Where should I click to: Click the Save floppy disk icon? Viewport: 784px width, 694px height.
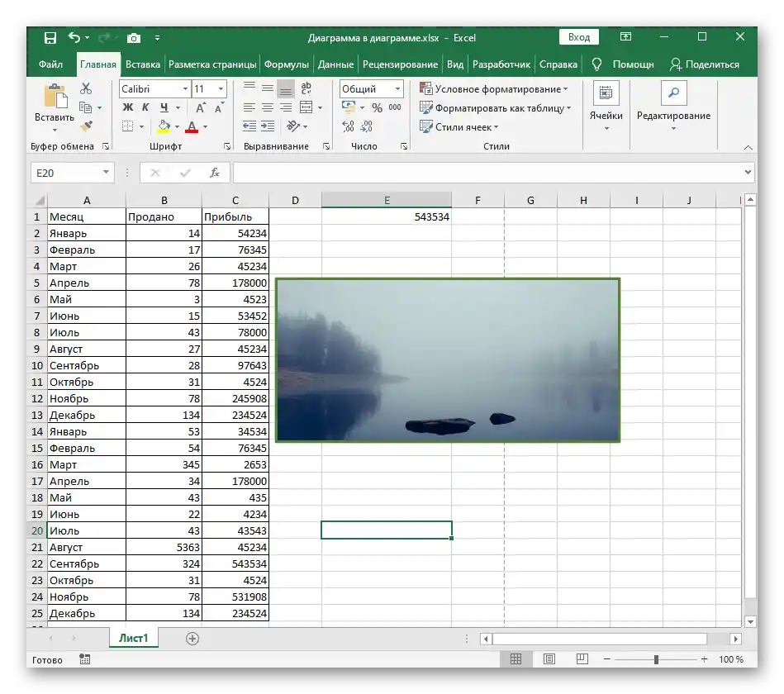pos(50,37)
